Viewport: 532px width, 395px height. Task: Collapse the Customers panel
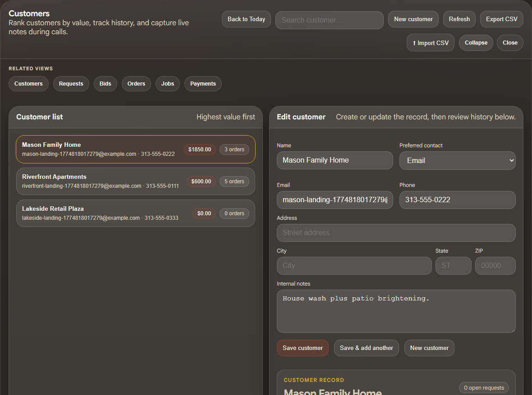point(476,42)
